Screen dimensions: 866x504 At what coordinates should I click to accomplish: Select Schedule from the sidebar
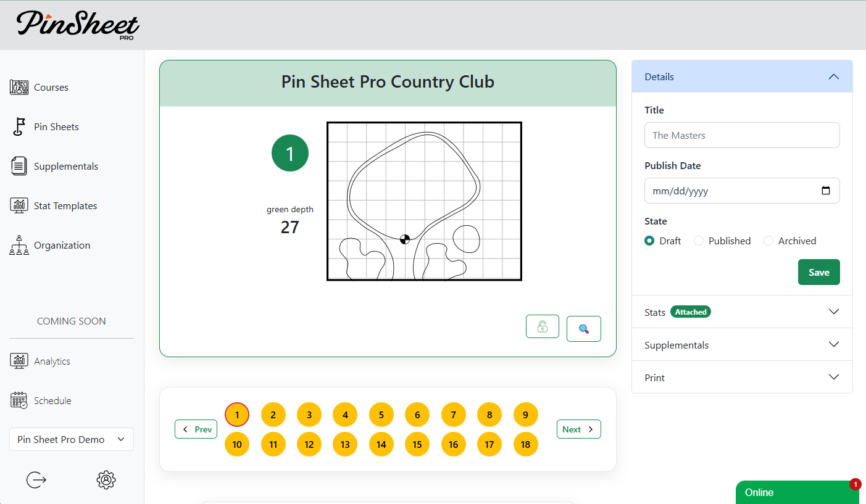coord(19,400)
